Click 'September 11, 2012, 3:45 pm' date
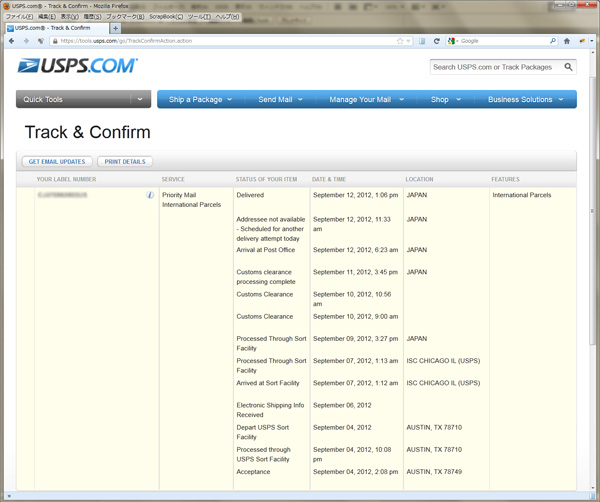 [355, 272]
